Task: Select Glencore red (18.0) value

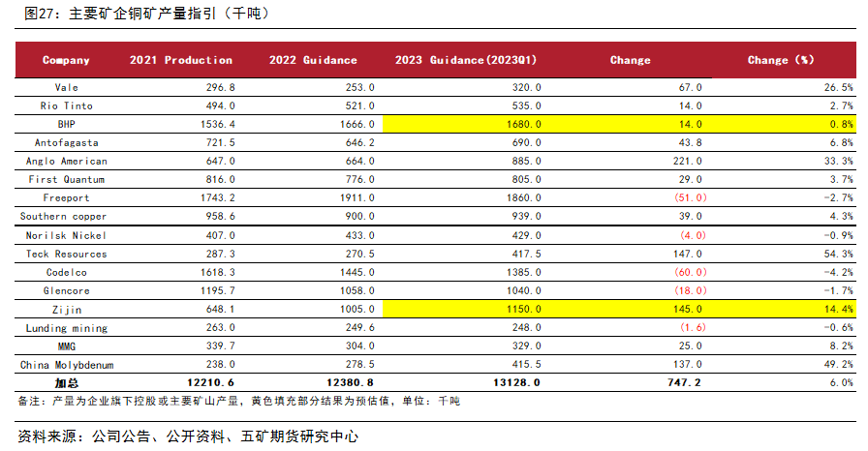Action: (x=691, y=290)
